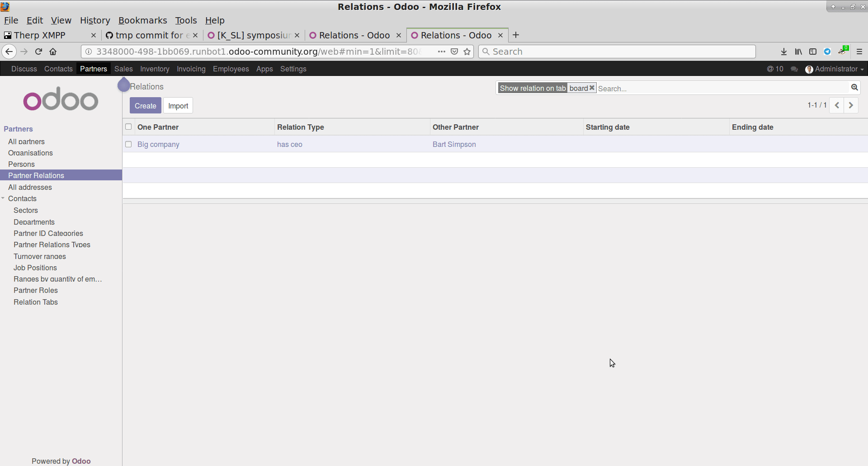Open the Bookmarks menu
The image size is (868, 466).
tap(142, 20)
